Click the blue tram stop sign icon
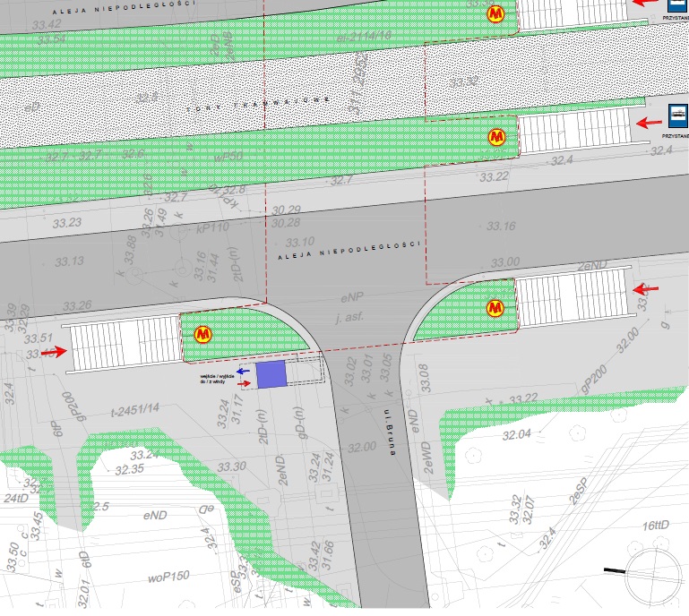Screen dimensions: 689x616 (677, 116)
